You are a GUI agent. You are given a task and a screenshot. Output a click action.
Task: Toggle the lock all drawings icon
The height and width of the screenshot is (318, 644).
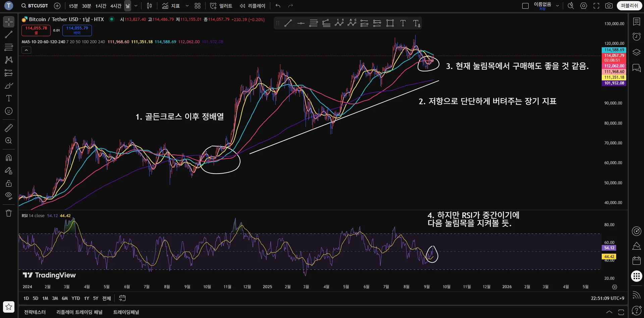(x=9, y=183)
